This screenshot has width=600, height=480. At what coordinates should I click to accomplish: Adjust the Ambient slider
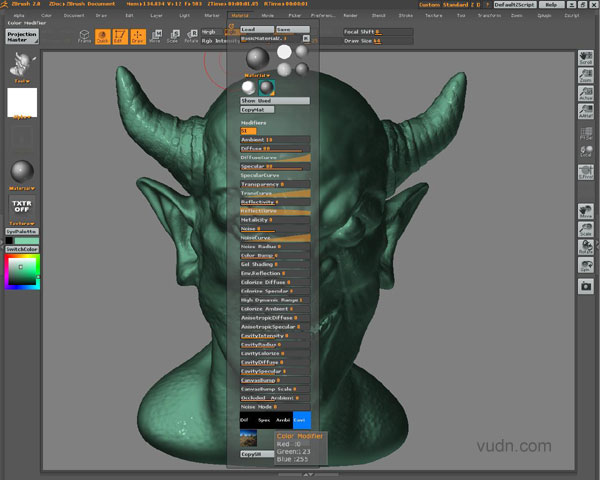[x=275, y=140]
